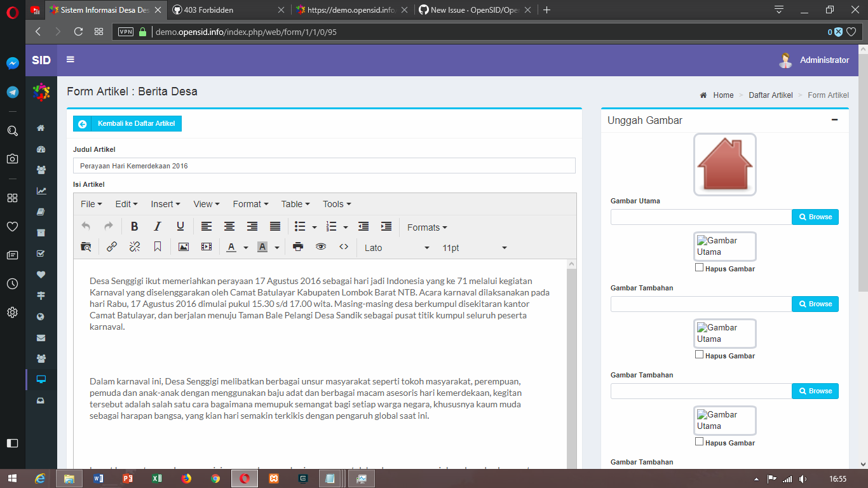Align the article text to center

(229, 227)
